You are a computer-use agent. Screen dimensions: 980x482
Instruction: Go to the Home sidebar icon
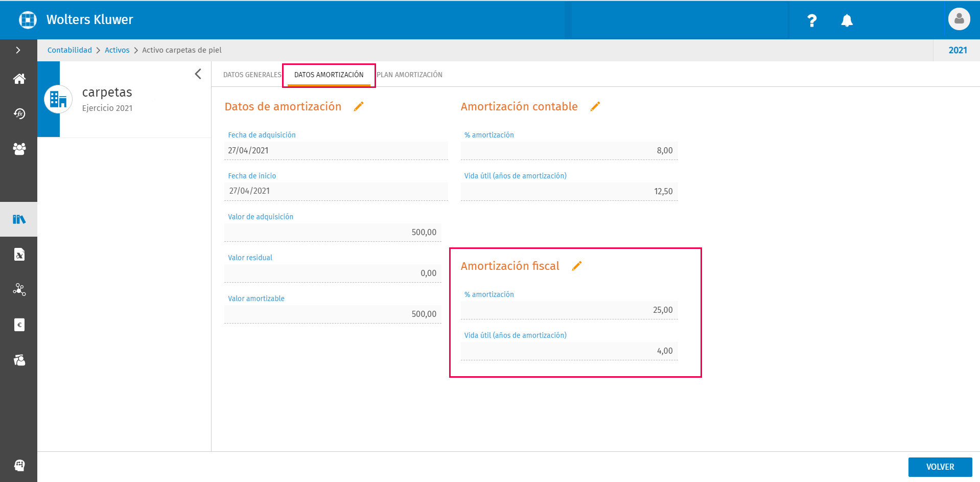tap(19, 79)
